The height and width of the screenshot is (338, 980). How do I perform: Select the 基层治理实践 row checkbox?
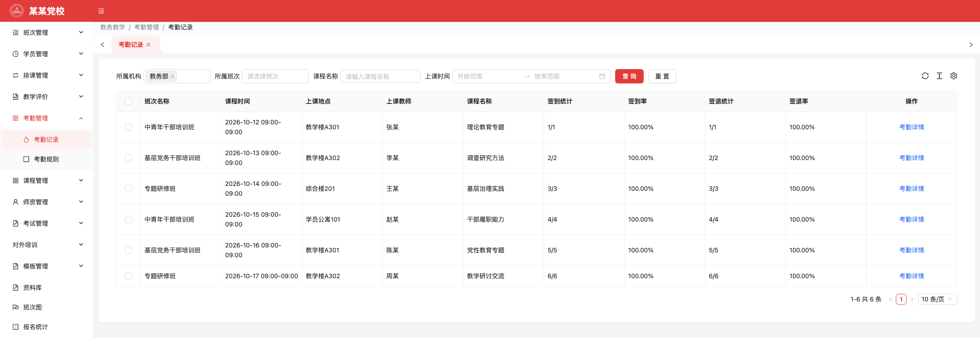click(x=129, y=189)
